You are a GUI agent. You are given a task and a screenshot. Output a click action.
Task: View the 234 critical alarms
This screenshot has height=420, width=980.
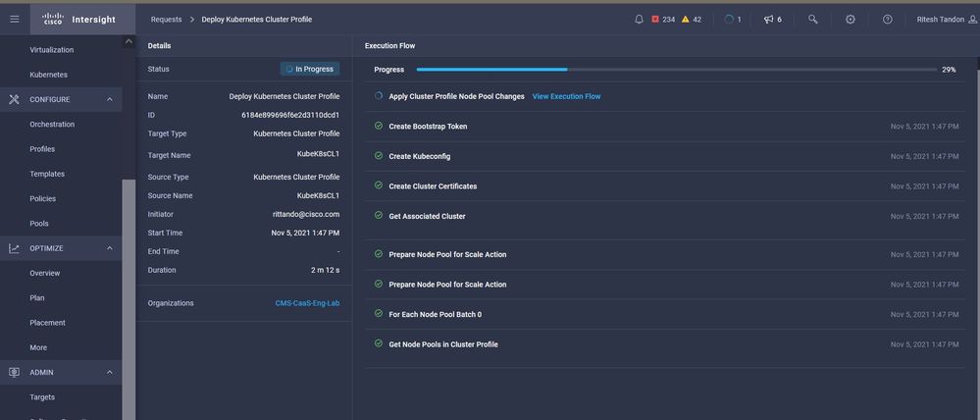click(663, 20)
